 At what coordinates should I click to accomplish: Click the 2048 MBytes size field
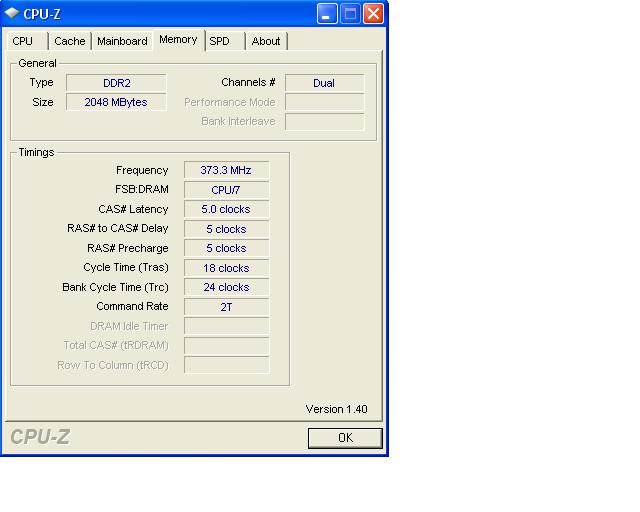pos(116,102)
